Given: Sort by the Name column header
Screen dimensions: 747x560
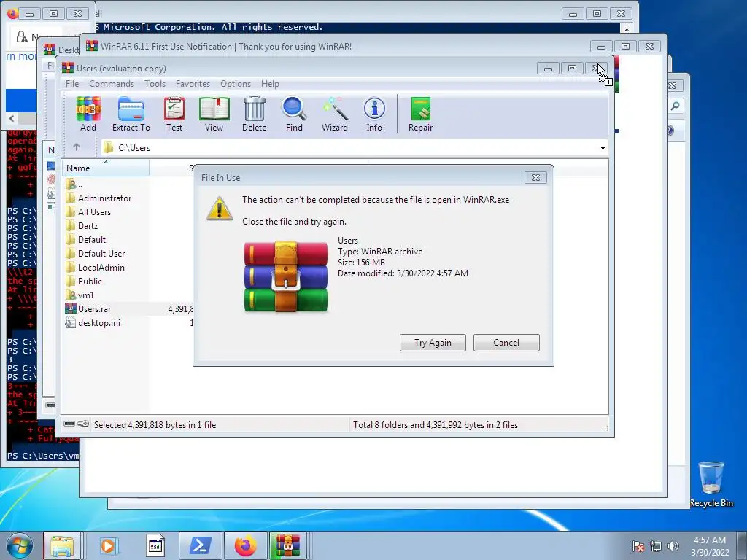Looking at the screenshot, I should coord(105,168).
